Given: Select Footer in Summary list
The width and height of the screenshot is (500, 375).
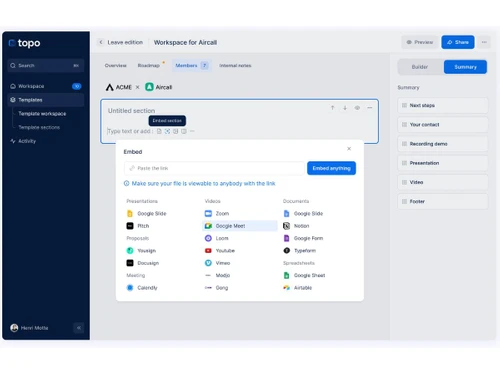Looking at the screenshot, I should (x=443, y=202).
